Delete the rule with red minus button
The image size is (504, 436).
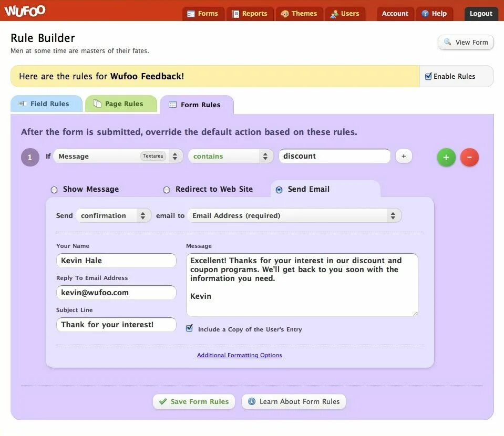pos(469,158)
